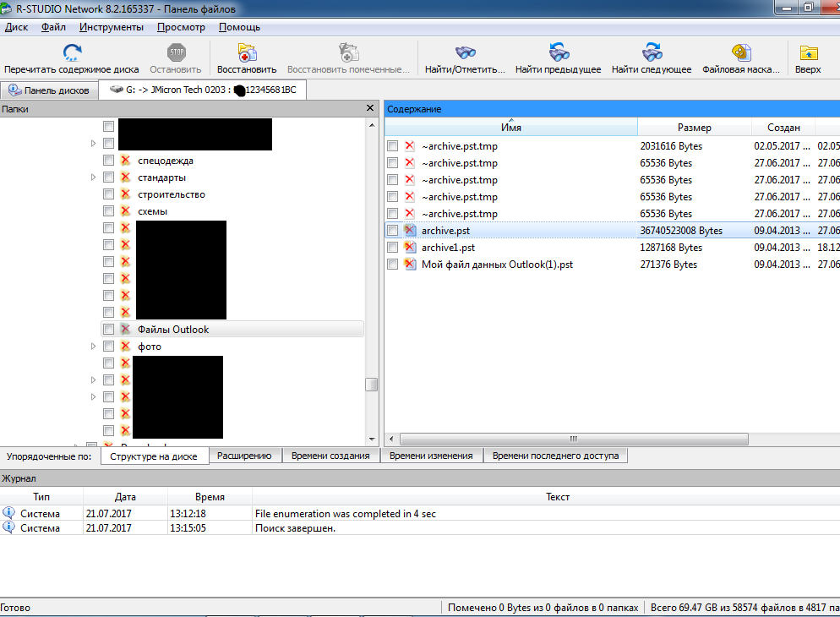Screen dimensions: 840x617
Task: Click folder tree scroll-up arrow
Action: (372, 125)
